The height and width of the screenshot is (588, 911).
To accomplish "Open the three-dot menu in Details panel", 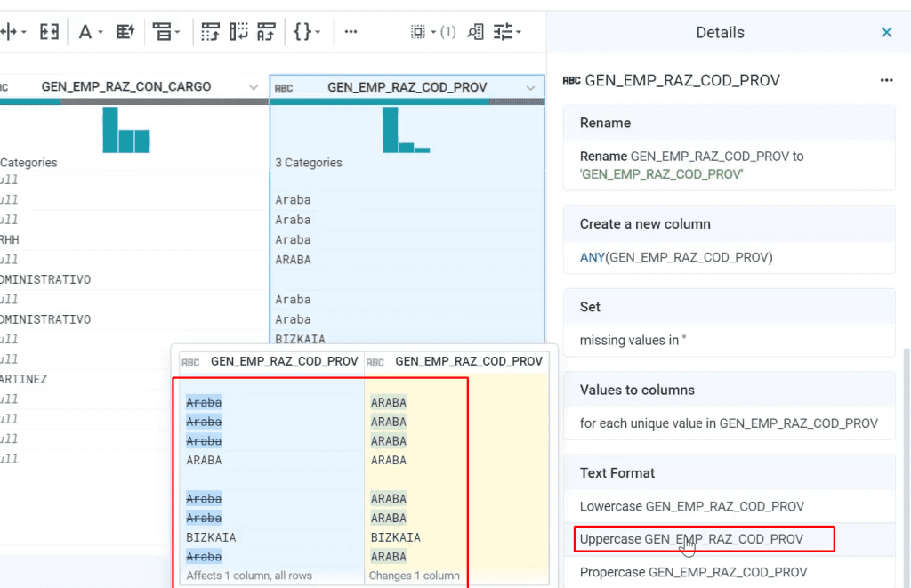I will click(886, 80).
